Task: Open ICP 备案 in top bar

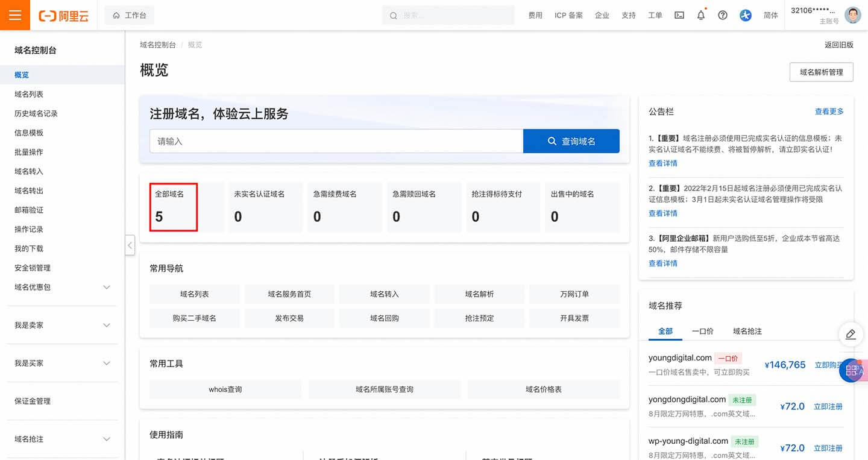Action: coord(568,16)
